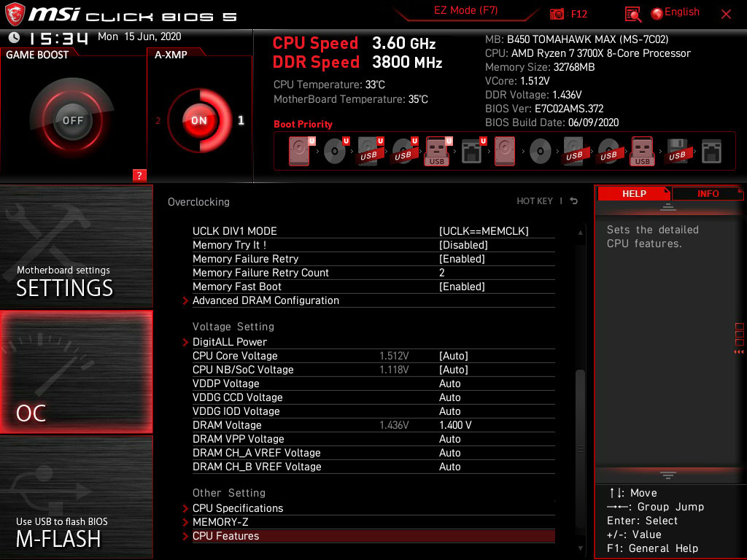
Task: Switch to the INFO tab
Action: 707,193
